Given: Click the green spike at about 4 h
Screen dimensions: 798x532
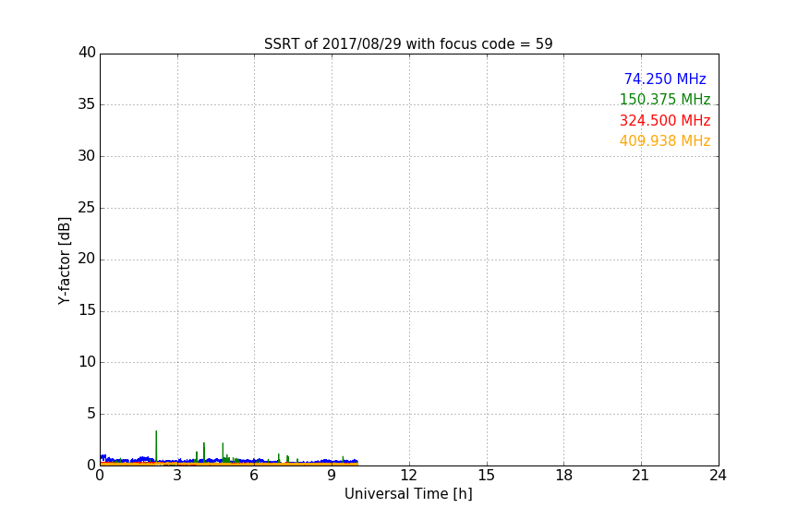Looking at the screenshot, I should (204, 452).
